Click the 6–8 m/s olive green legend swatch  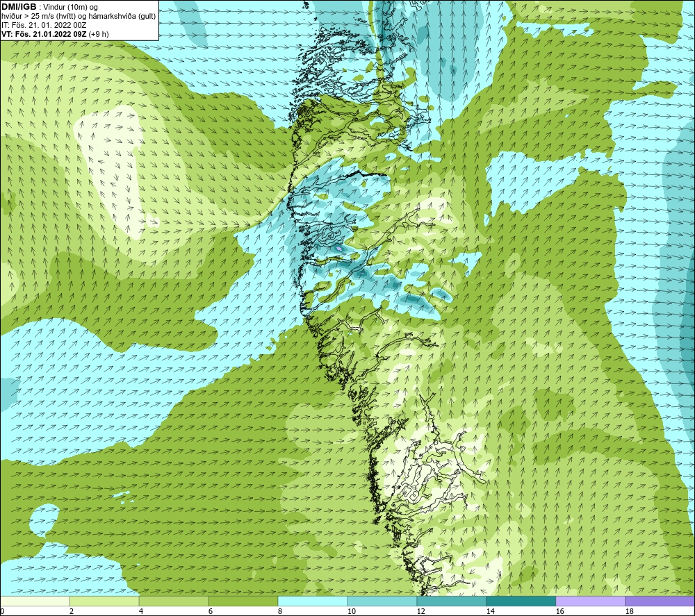[x=243, y=601]
